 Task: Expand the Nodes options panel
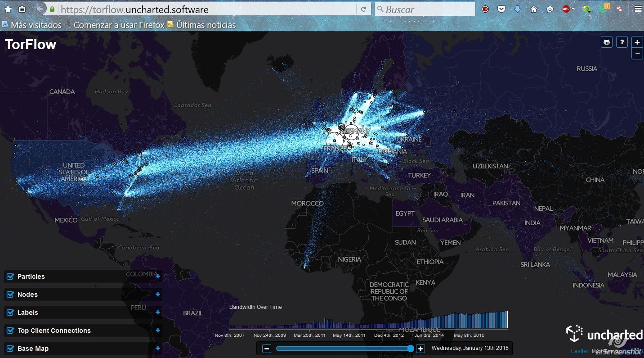click(x=158, y=295)
